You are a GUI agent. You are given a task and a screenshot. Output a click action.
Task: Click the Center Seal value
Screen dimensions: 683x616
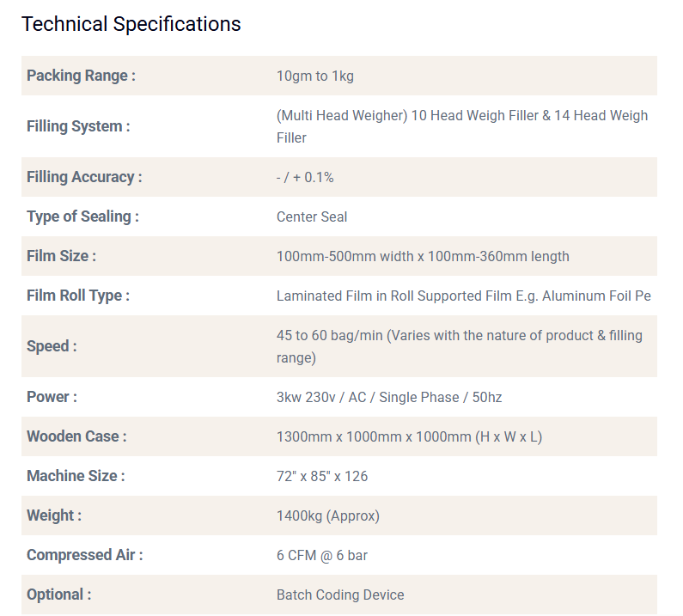point(312,217)
